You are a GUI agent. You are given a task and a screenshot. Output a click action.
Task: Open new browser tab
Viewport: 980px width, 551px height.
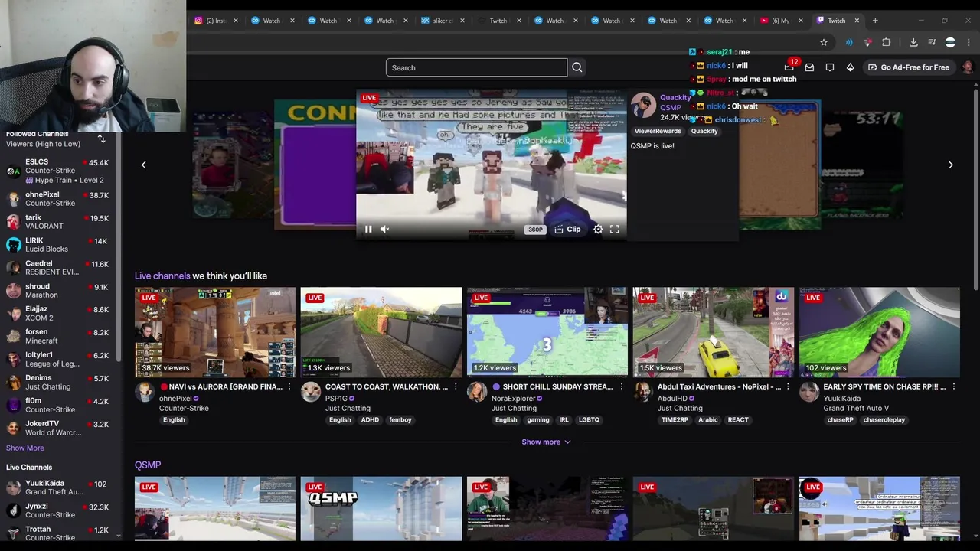click(x=875, y=21)
